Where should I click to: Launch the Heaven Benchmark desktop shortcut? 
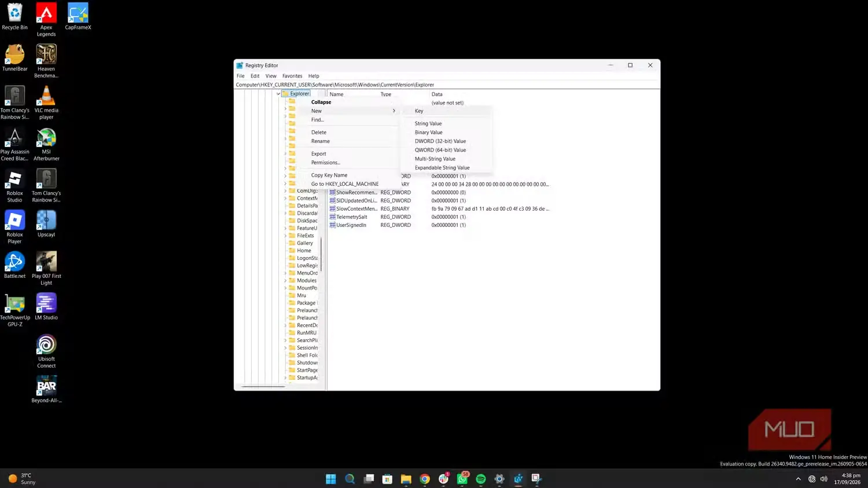pyautogui.click(x=46, y=61)
